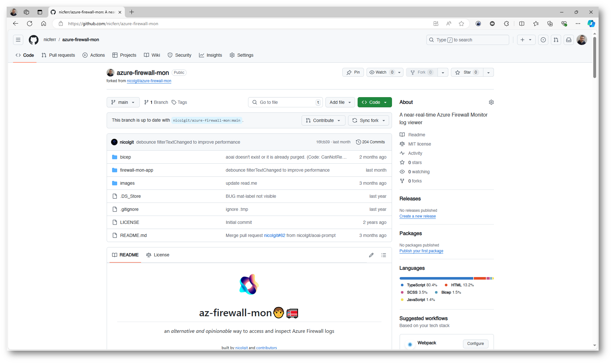Add page to browser favorites star
Viewport: 612px width, 364px height.
pos(461,24)
